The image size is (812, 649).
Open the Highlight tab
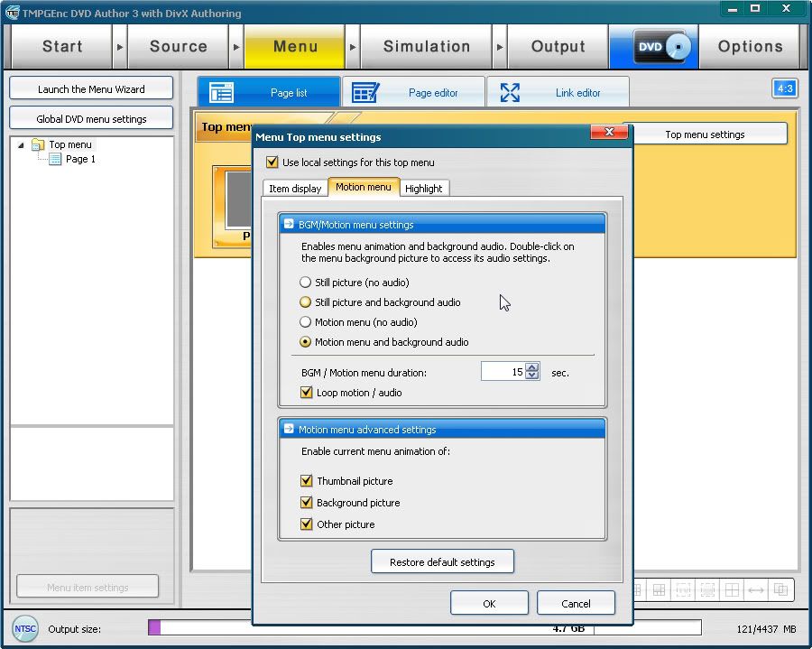click(x=423, y=189)
